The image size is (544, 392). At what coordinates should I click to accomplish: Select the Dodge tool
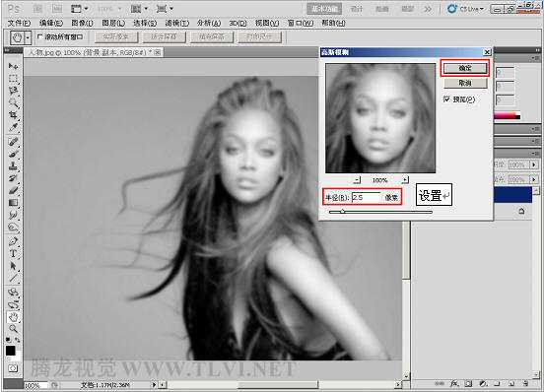click(x=13, y=228)
